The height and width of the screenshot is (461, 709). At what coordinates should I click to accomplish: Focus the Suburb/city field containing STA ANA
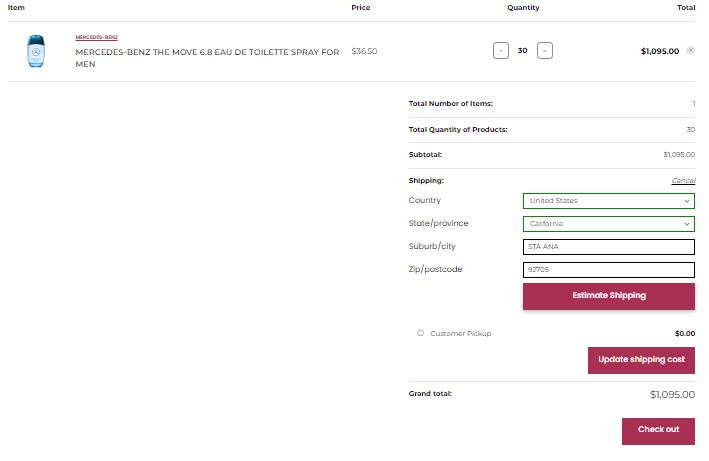[x=609, y=247]
